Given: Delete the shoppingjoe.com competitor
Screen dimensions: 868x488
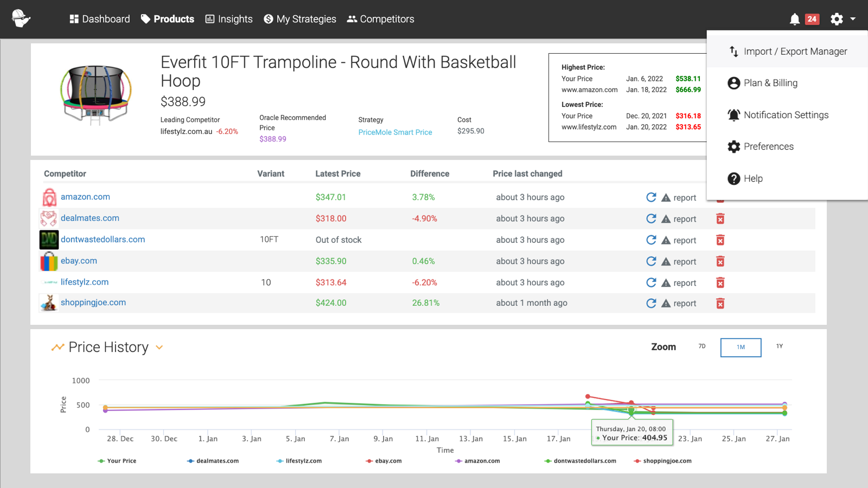Looking at the screenshot, I should [720, 303].
